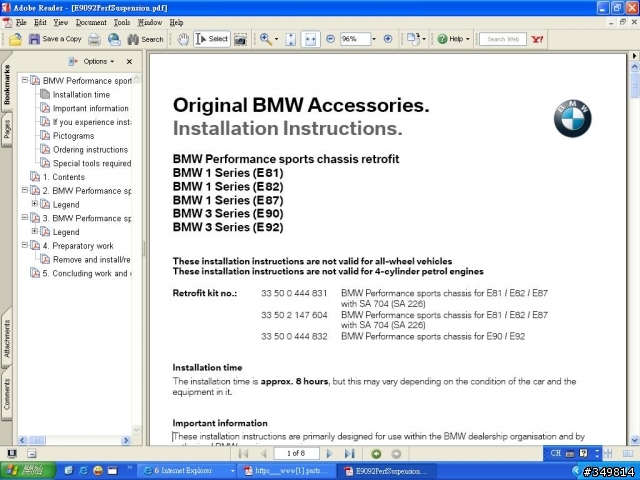The width and height of the screenshot is (640, 480).
Task: Rotate view using the page rotate icon
Action: click(413, 39)
